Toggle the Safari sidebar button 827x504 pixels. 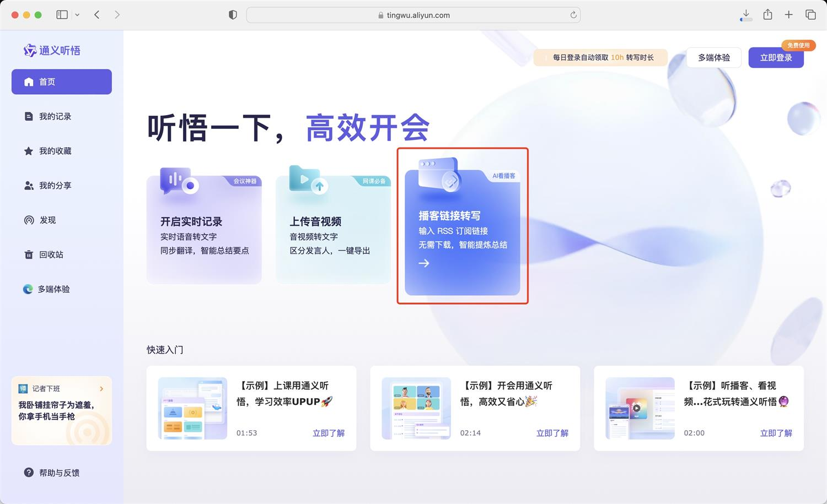62,15
